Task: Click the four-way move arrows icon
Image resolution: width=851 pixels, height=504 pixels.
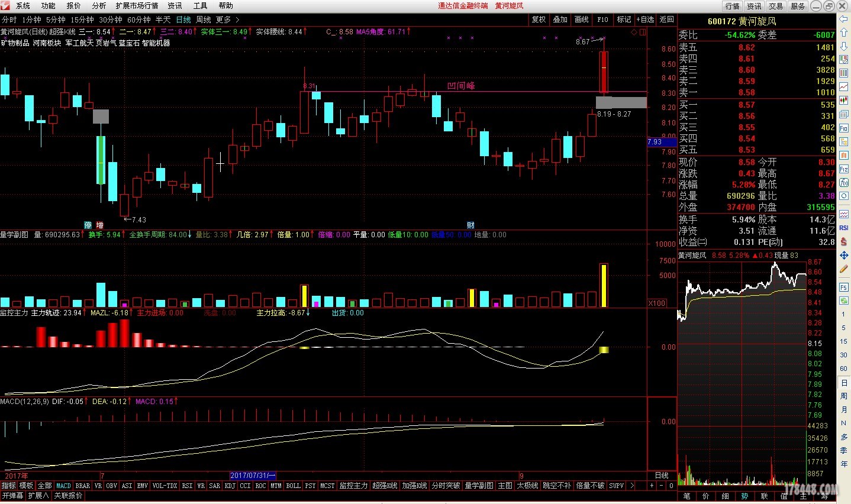Action: coord(844,256)
